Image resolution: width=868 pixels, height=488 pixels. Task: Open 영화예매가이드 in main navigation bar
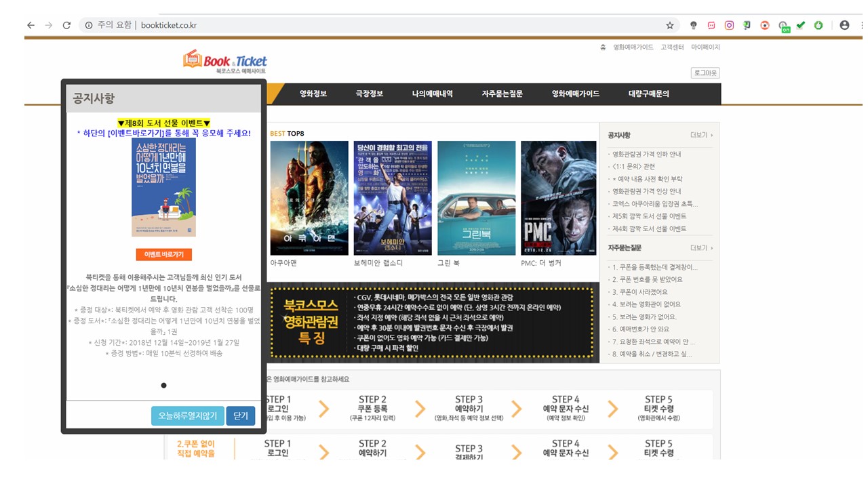576,94
